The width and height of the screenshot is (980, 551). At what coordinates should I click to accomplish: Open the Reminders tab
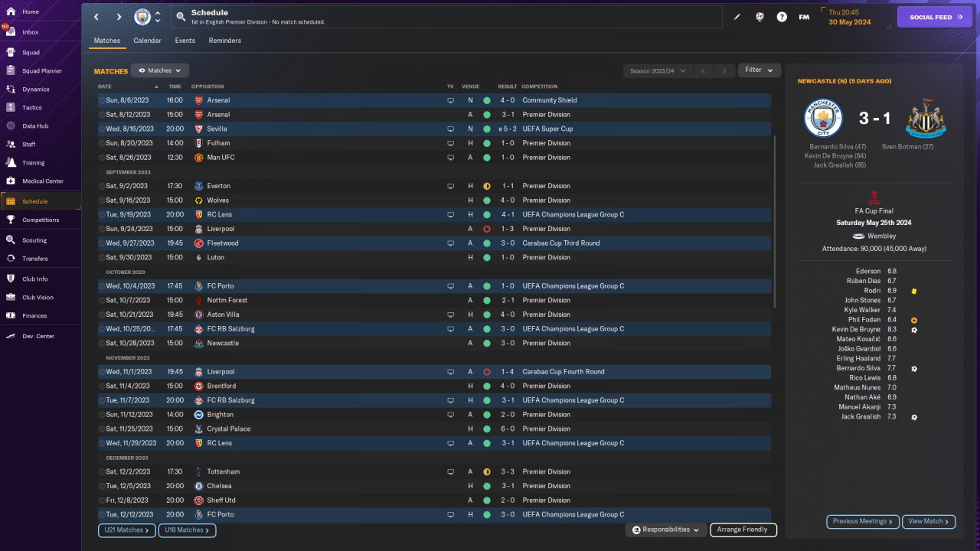[x=224, y=41]
